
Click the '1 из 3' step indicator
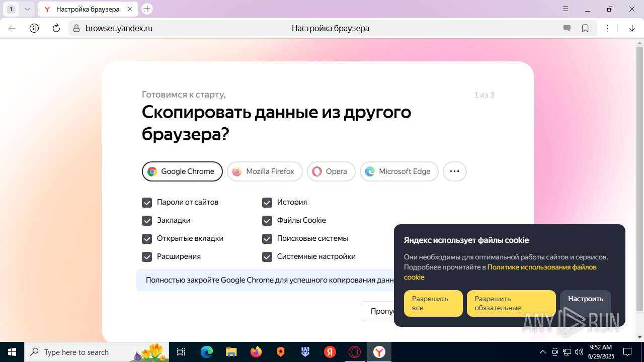[x=484, y=95]
